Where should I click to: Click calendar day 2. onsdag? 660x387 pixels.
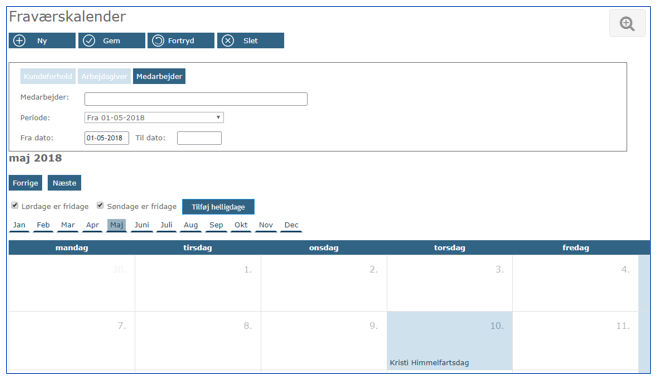coord(324,283)
